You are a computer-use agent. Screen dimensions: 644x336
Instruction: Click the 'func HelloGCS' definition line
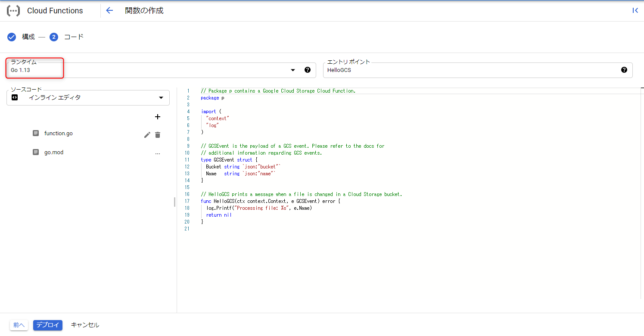(x=271, y=201)
